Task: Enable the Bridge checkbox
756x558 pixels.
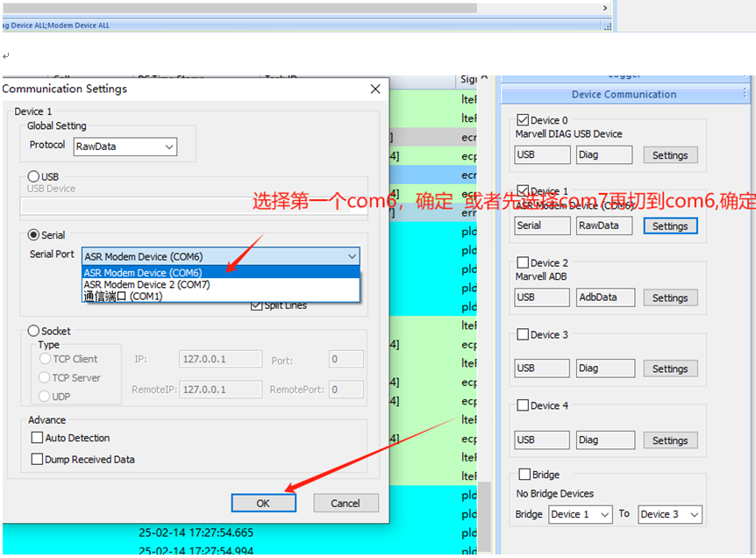Action: [524, 474]
